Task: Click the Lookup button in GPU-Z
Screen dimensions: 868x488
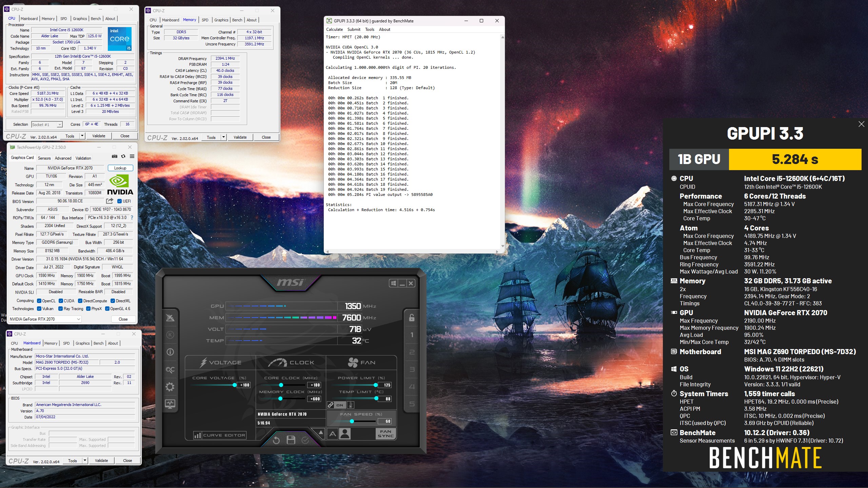Action: pyautogui.click(x=120, y=168)
